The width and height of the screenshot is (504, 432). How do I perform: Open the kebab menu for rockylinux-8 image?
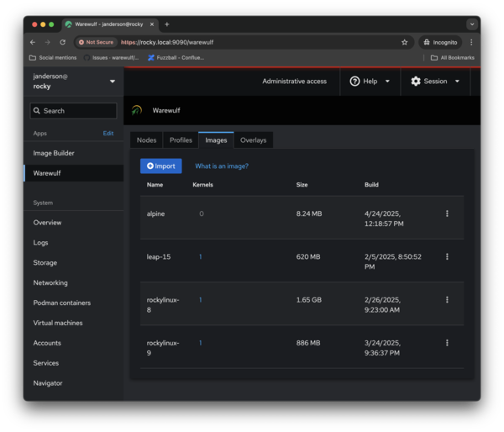coord(447,300)
